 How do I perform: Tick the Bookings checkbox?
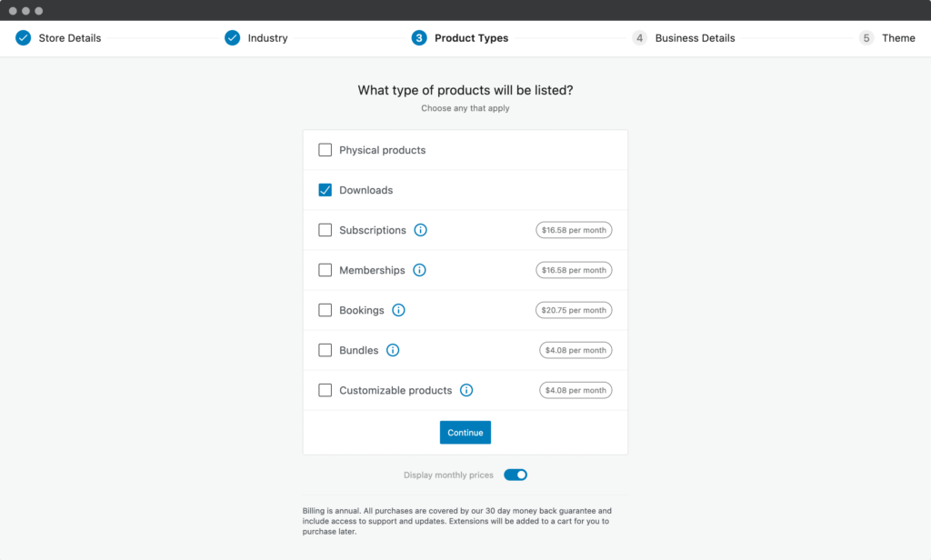(x=325, y=310)
